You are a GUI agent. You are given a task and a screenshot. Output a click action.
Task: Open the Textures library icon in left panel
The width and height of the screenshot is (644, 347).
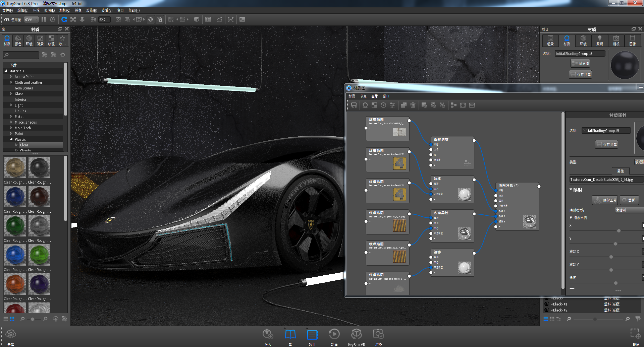click(51, 41)
